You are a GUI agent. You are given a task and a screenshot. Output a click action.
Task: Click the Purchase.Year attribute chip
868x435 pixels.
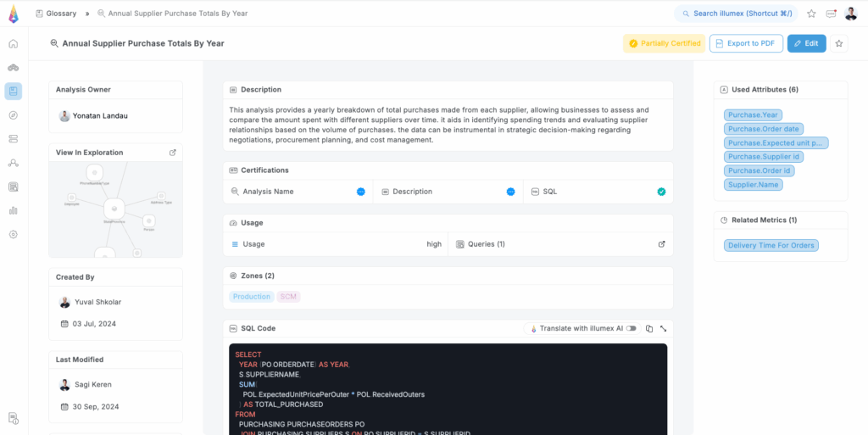click(753, 115)
